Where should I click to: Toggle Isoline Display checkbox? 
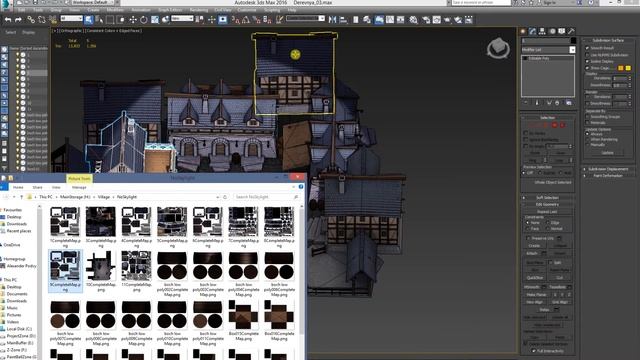coord(587,61)
